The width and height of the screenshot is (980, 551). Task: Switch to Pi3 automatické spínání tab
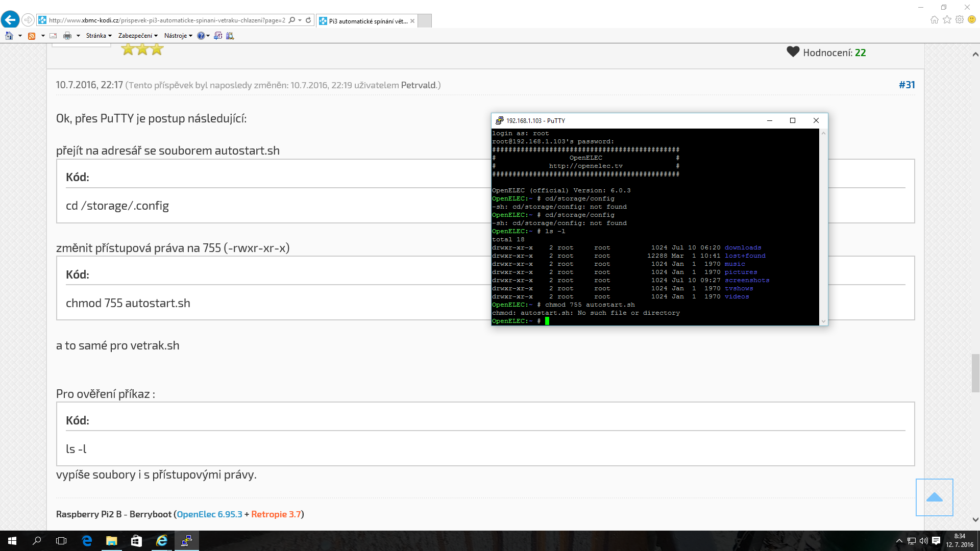coord(366,21)
